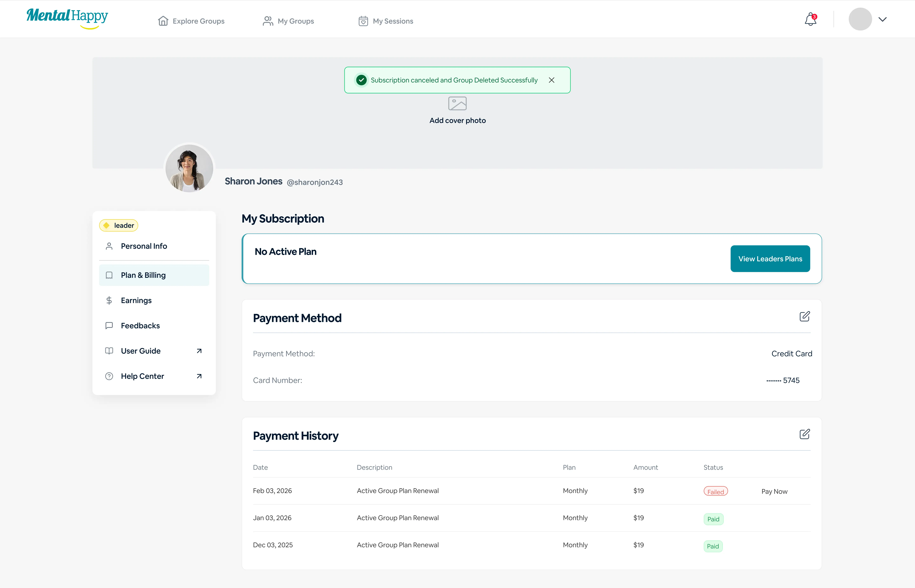Click the Jan 03, 2026 date
This screenshot has height=588, width=915.
(x=272, y=518)
